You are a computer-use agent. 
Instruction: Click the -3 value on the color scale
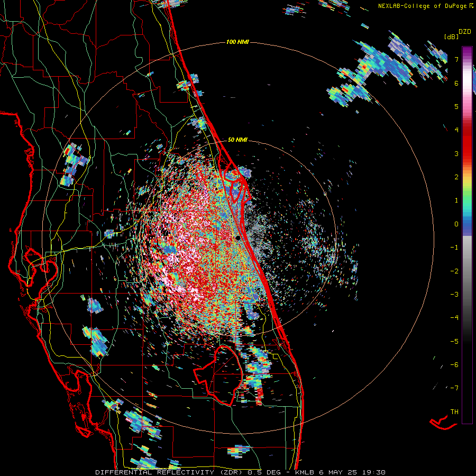[x=454, y=295]
